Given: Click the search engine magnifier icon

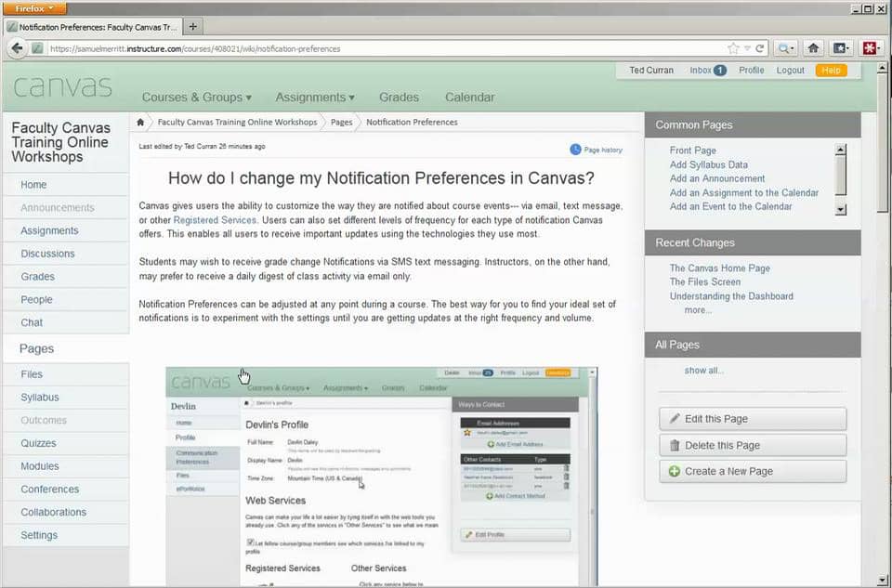Looking at the screenshot, I should pos(786,49).
